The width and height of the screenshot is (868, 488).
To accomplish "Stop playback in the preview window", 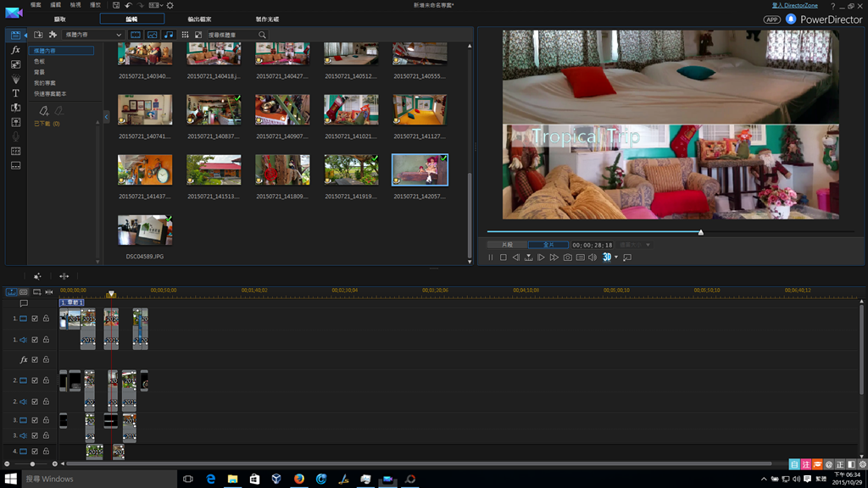I will coord(504,258).
